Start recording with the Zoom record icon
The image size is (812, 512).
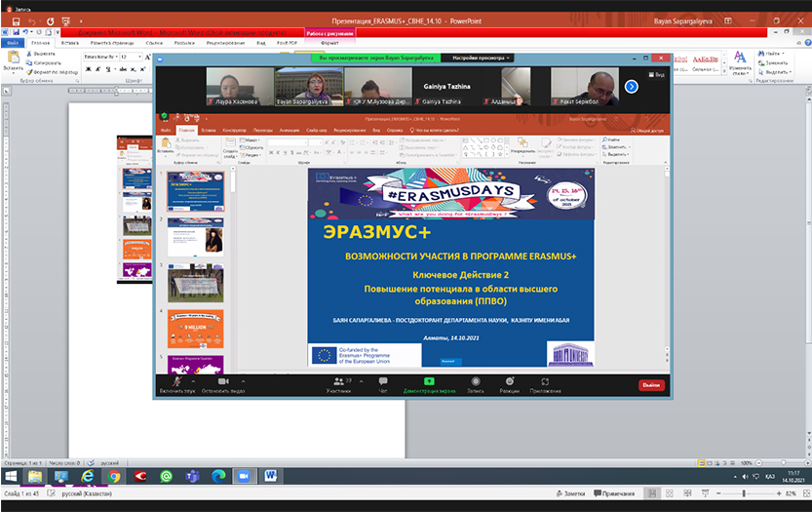pos(476,381)
